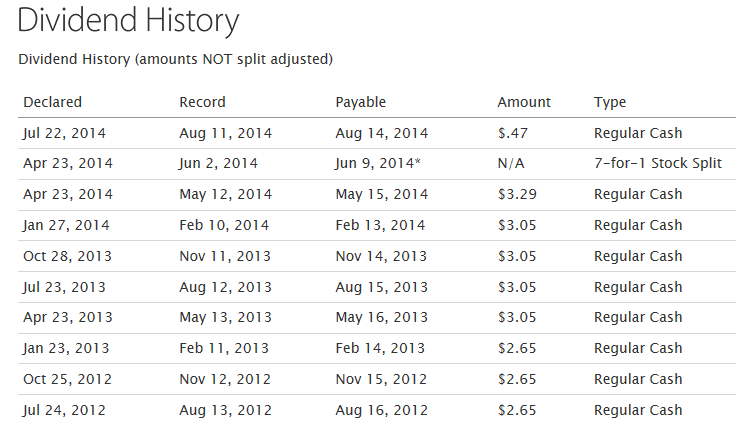Select the Jul 22, 2014 declared date
This screenshot has height=424, width=736.
pyautogui.click(x=62, y=133)
